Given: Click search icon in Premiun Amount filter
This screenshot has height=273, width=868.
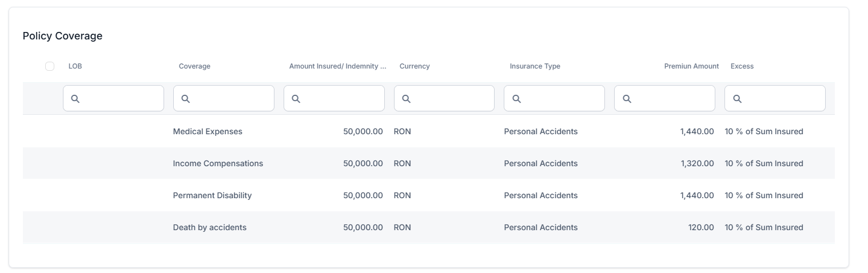Looking at the screenshot, I should (627, 99).
